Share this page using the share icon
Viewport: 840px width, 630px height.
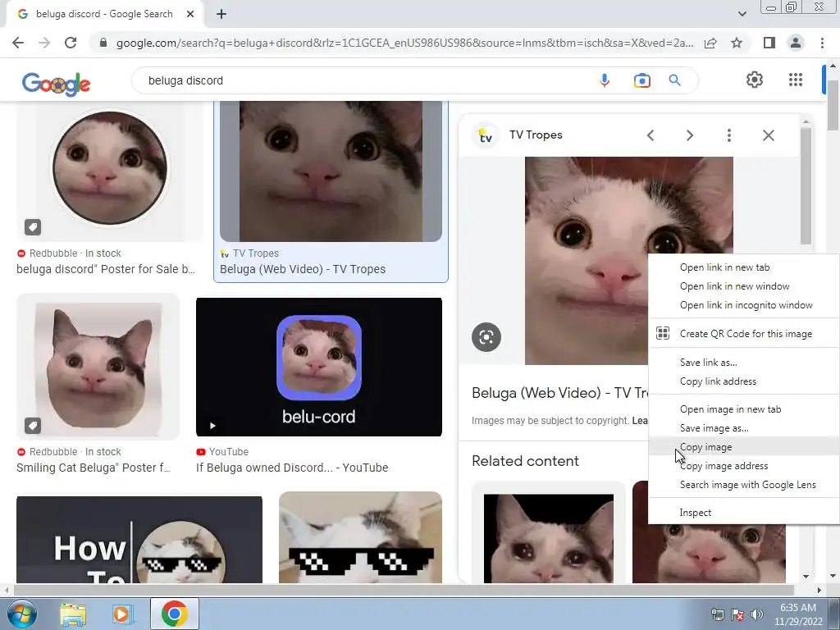[x=710, y=43]
